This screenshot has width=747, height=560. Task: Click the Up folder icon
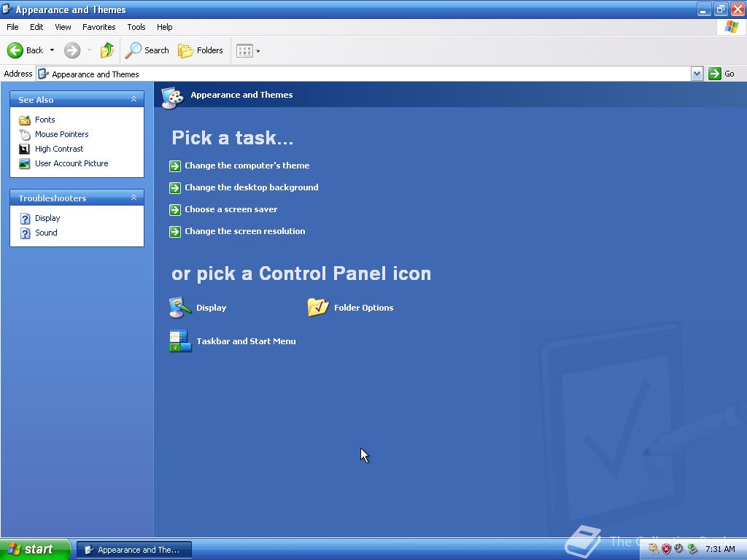point(107,50)
